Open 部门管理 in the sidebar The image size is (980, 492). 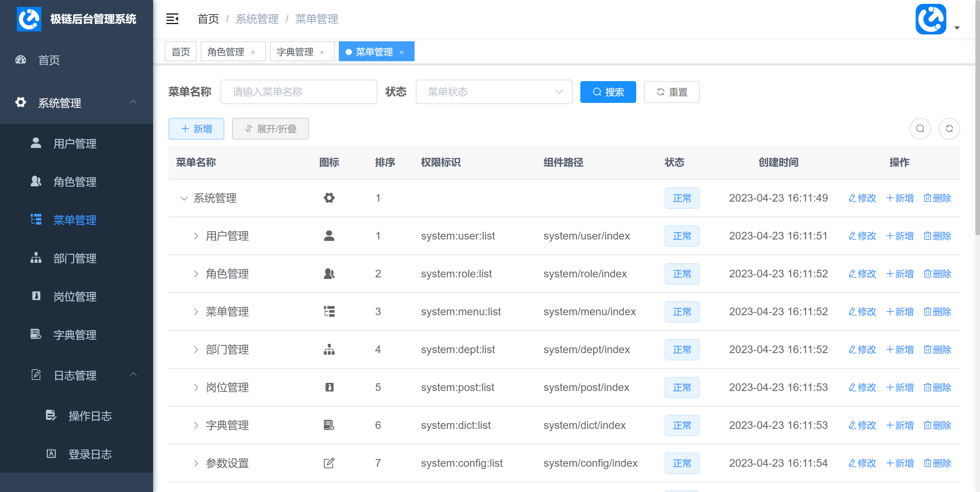[77, 258]
